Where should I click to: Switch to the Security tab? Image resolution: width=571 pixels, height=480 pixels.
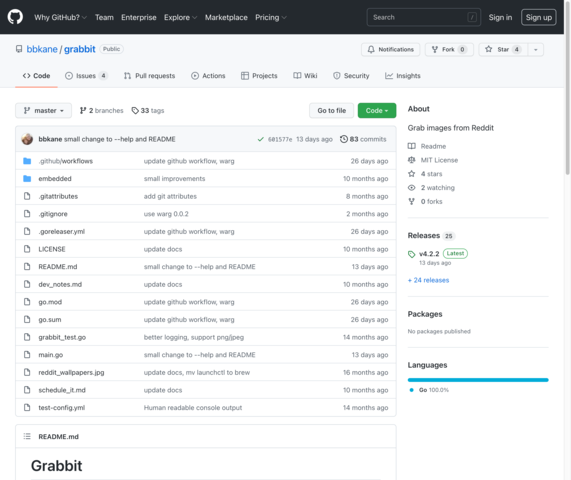click(351, 76)
